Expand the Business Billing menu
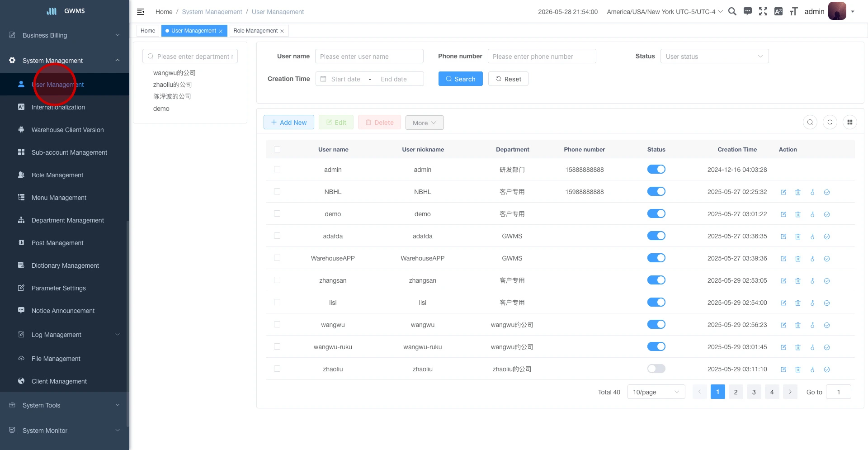 point(65,35)
